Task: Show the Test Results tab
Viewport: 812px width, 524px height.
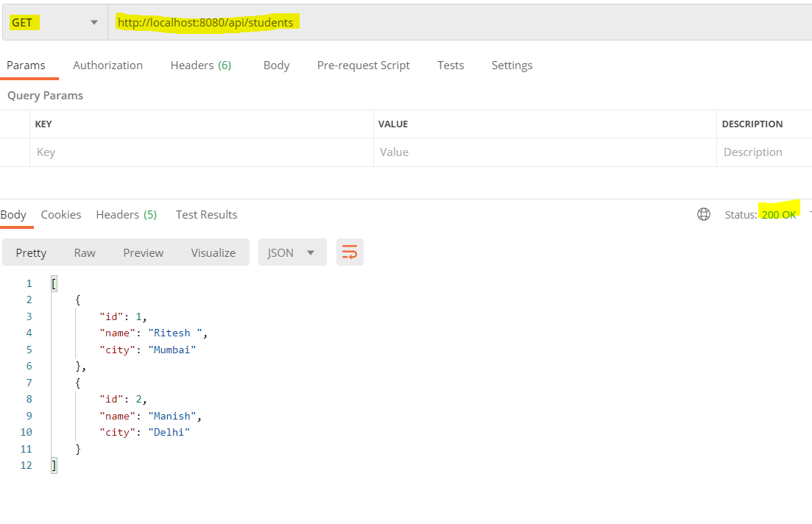Action: pos(206,215)
